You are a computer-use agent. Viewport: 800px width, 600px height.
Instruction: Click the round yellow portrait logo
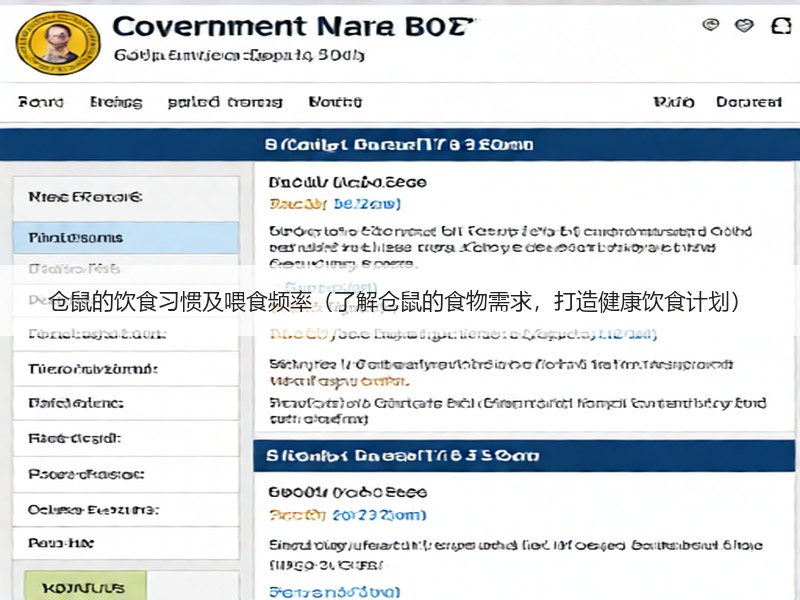[x=58, y=43]
